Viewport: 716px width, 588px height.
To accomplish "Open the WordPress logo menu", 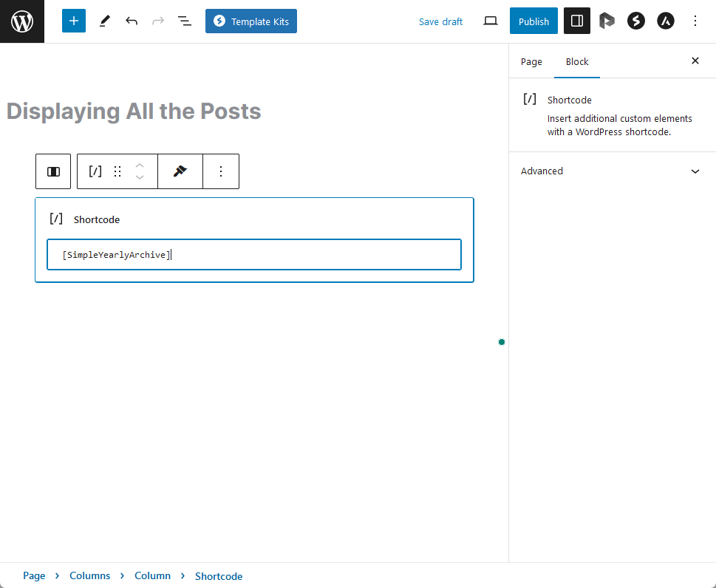I will [x=22, y=21].
